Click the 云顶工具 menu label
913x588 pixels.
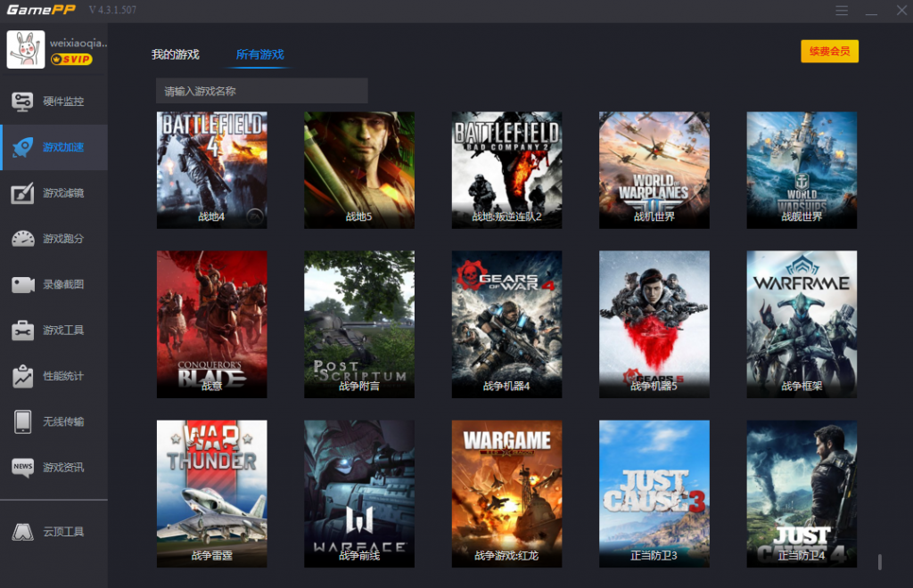63,532
